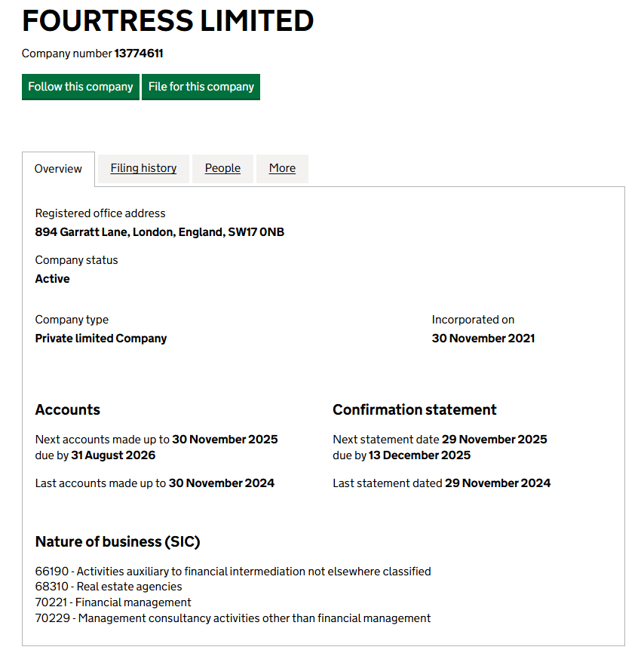Image resolution: width=644 pixels, height=656 pixels.
Task: Click the Active company status text
Action: (x=52, y=278)
